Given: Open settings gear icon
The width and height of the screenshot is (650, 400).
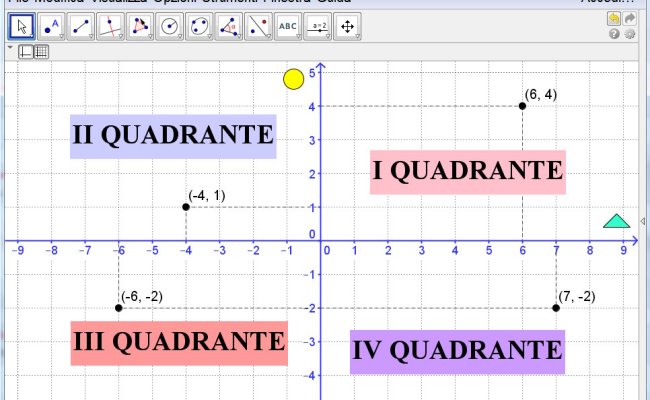Looking at the screenshot, I should click(630, 34).
